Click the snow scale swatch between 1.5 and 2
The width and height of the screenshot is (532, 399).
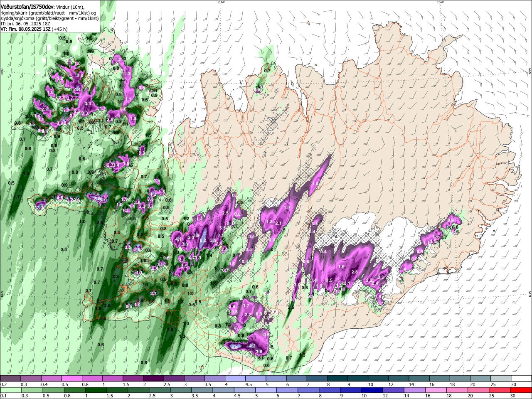click(x=133, y=379)
